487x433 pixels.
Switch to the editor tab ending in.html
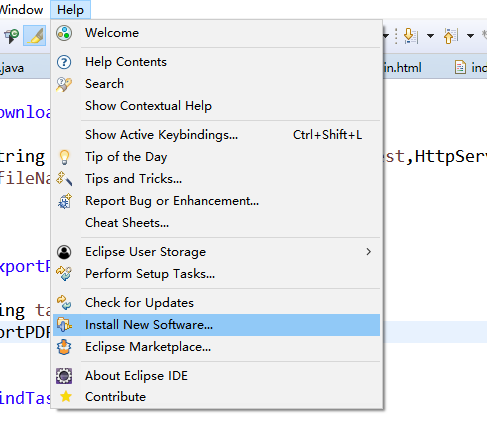pos(403,68)
